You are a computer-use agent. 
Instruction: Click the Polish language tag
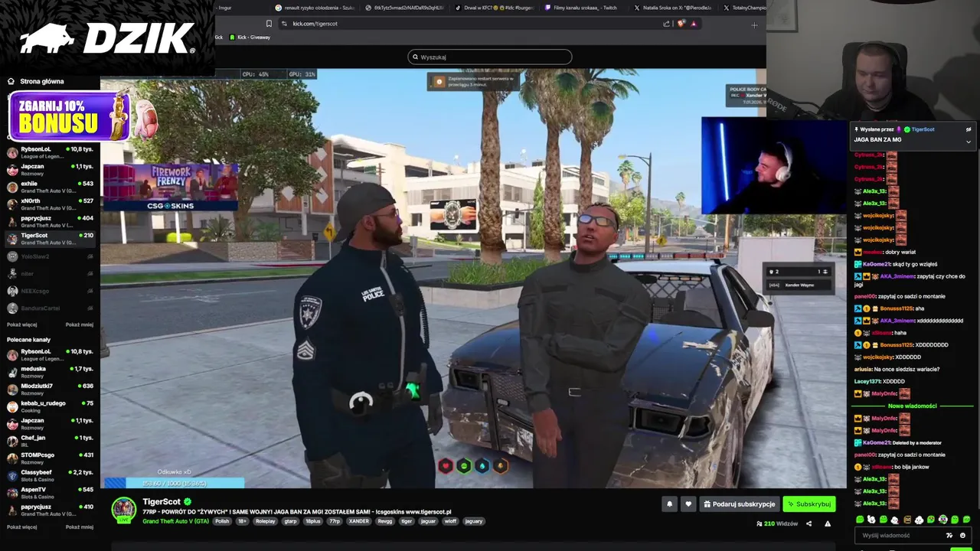pos(222,521)
